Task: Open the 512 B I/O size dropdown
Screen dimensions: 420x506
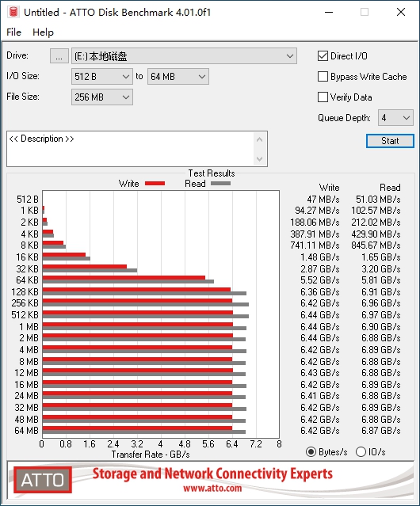Action: tap(102, 77)
